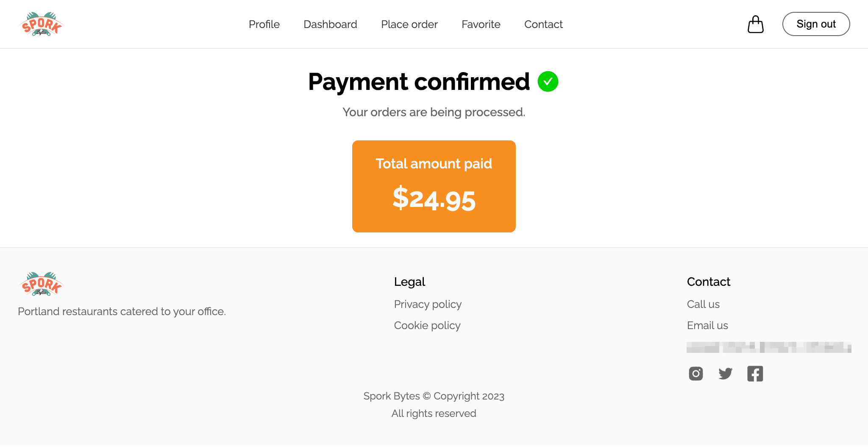Screen dimensions: 868x447
Task: Open the Favorite navigation item
Action: 481,24
